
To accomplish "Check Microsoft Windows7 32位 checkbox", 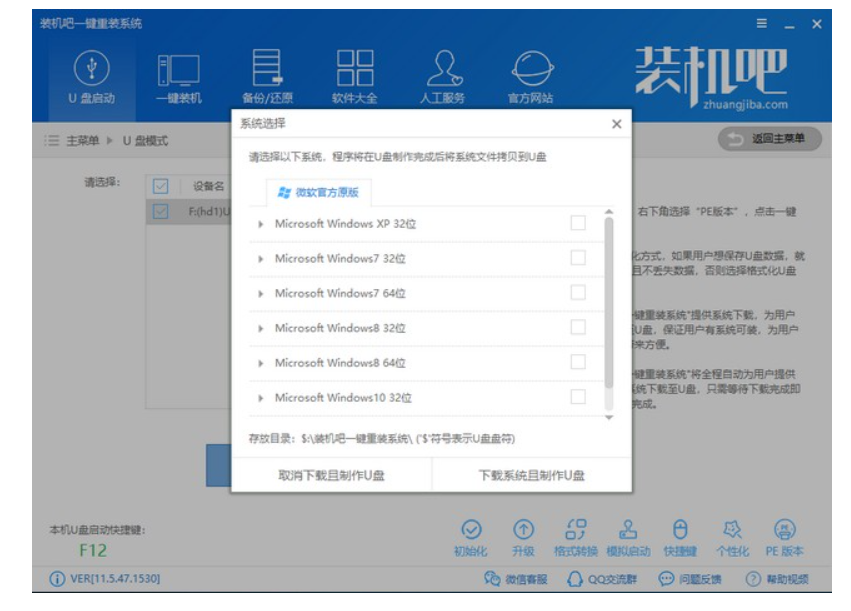I will pyautogui.click(x=578, y=258).
